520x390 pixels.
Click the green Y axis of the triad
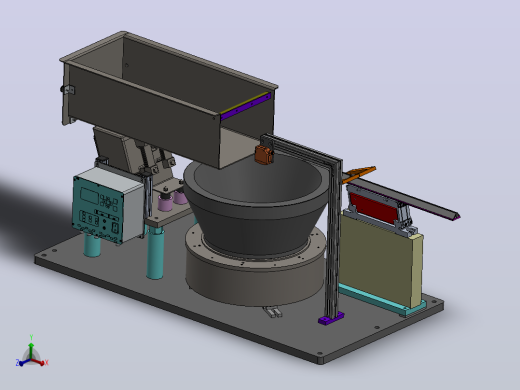tap(31, 347)
